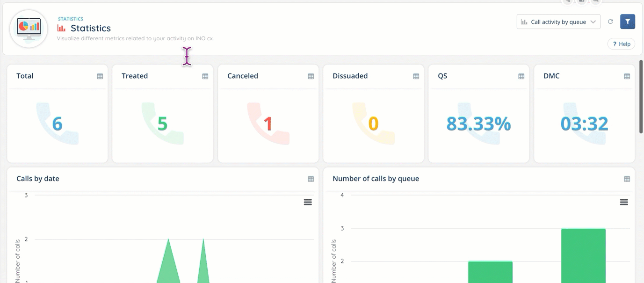The image size is (644, 283).
Task: Click the 83.33% QS value
Action: (x=478, y=124)
